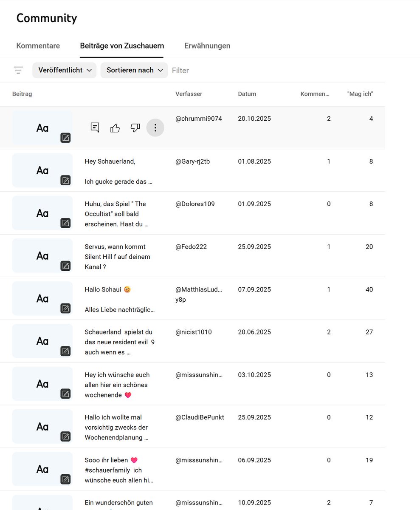Image resolution: width=420 pixels, height=510 pixels.
Task: Click edit badge on @chrummi9074 post thumbnail
Action: tap(65, 138)
